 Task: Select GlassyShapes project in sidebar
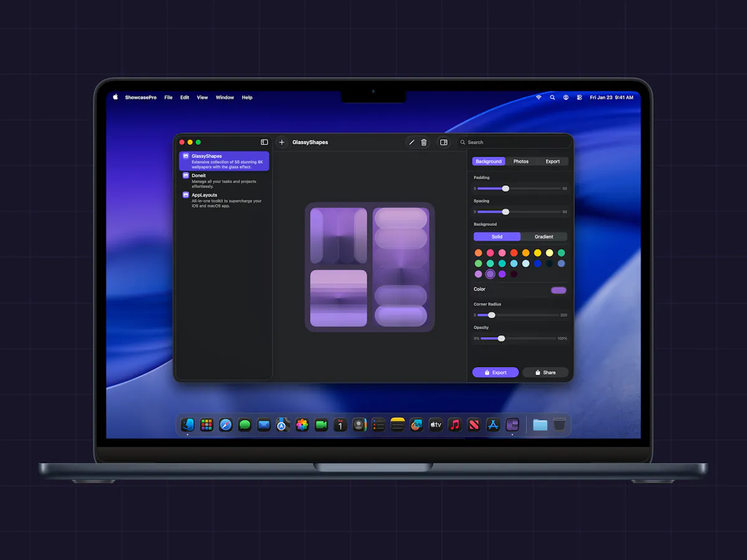pos(224,161)
